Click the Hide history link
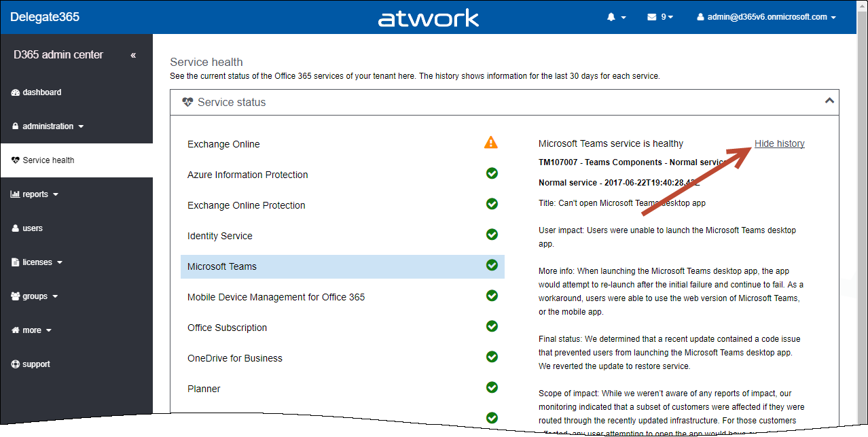 [780, 143]
